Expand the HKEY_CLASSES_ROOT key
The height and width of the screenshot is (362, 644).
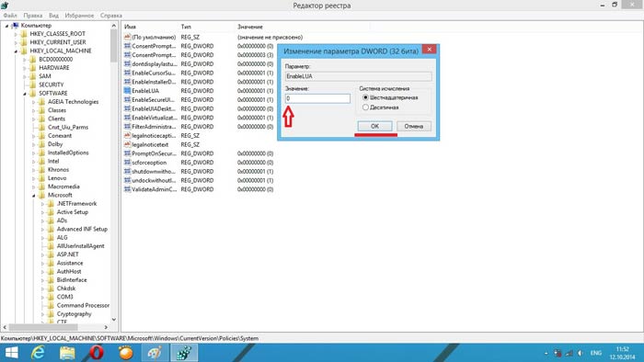[x=16, y=34]
